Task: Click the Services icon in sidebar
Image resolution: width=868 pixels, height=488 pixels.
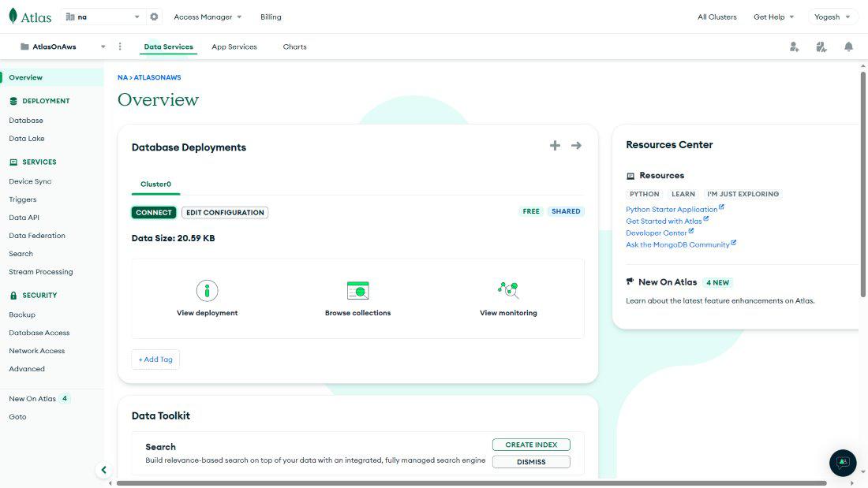Action: pos(13,162)
